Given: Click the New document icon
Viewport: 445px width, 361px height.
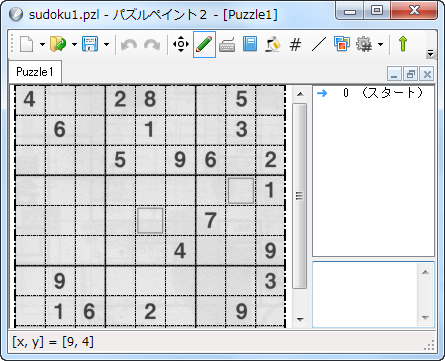Looking at the screenshot, I should coord(27,44).
